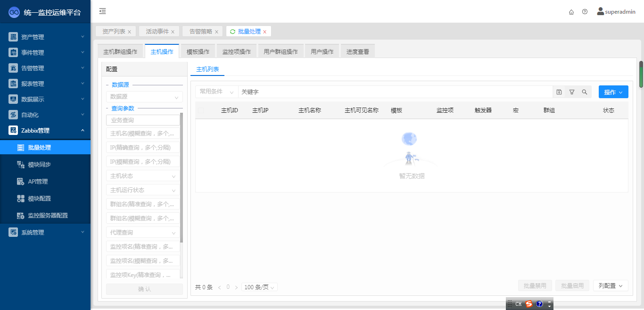
Task: Go to home via house icon
Action: [571, 12]
